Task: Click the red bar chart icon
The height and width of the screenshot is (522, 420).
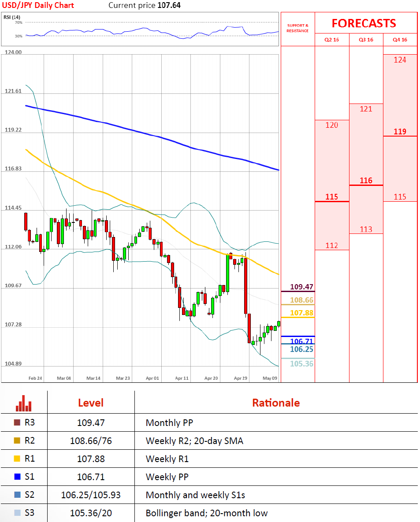Action: (x=24, y=403)
